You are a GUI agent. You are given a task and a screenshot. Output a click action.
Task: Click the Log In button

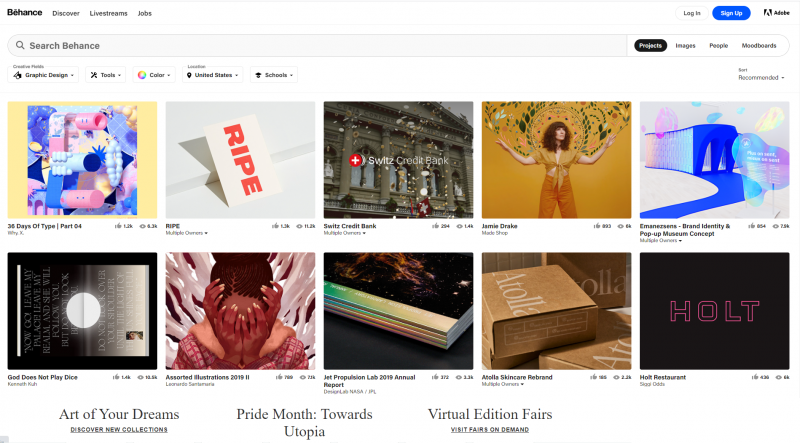point(692,13)
